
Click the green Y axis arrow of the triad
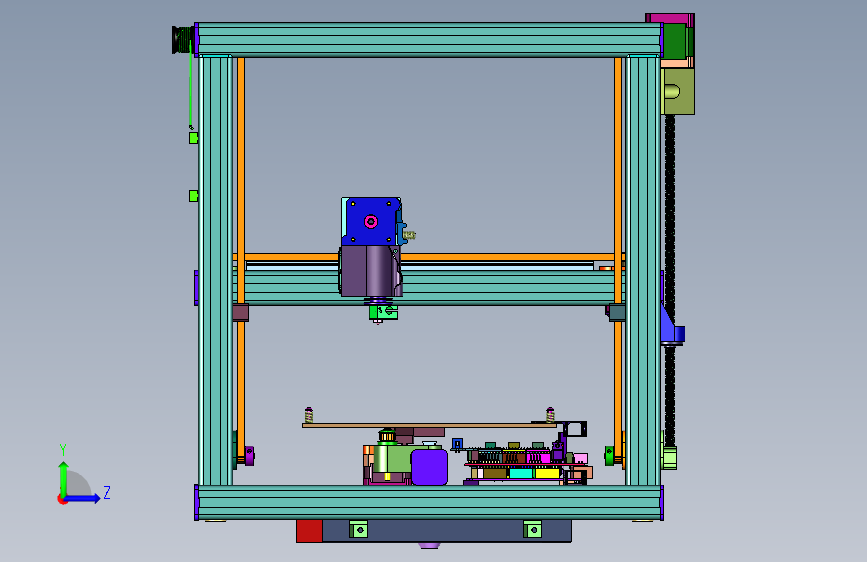(63, 477)
